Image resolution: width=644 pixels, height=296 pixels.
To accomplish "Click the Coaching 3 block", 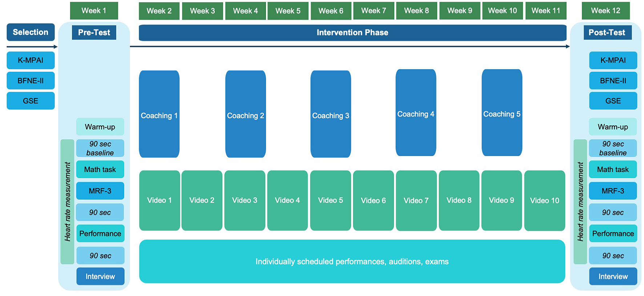I will pos(330,114).
